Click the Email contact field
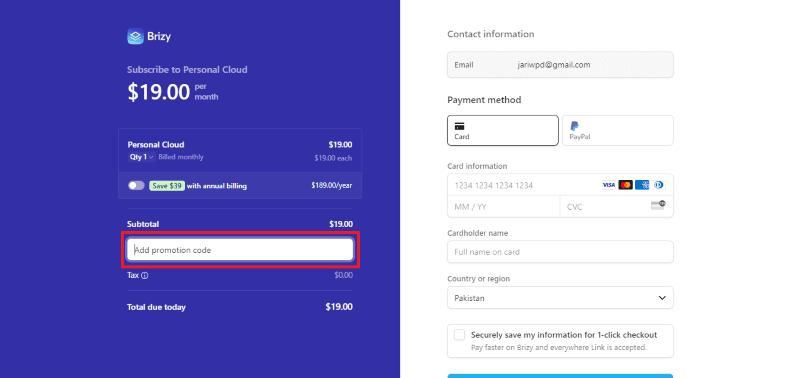The height and width of the screenshot is (378, 800). 560,65
